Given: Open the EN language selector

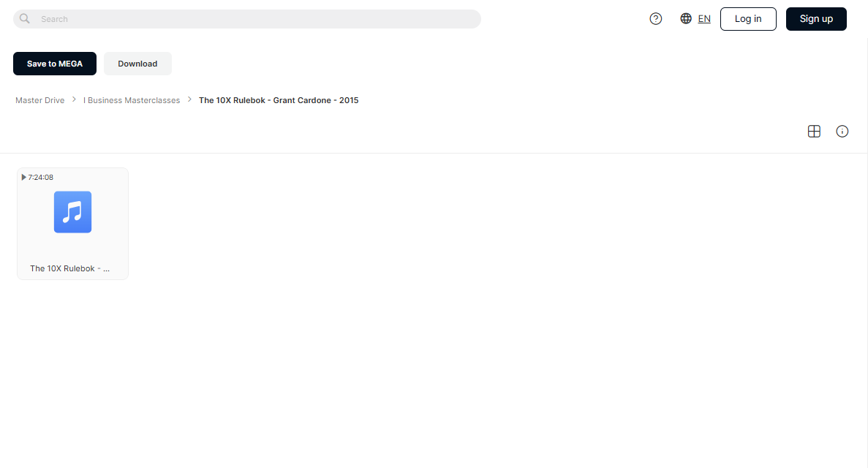Looking at the screenshot, I should (704, 19).
